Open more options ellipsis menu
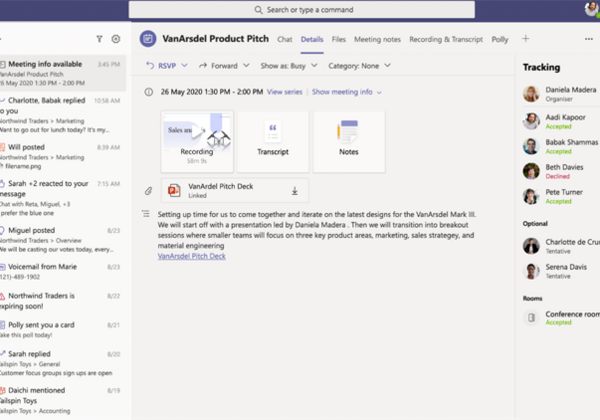This screenshot has height=420, width=600. coord(589,39)
